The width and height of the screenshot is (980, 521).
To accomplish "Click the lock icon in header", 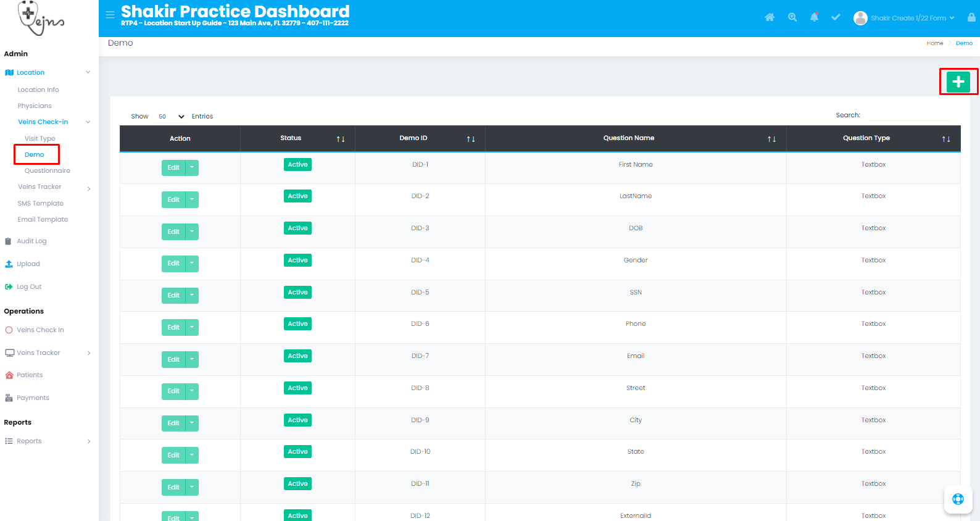I will coord(971,17).
